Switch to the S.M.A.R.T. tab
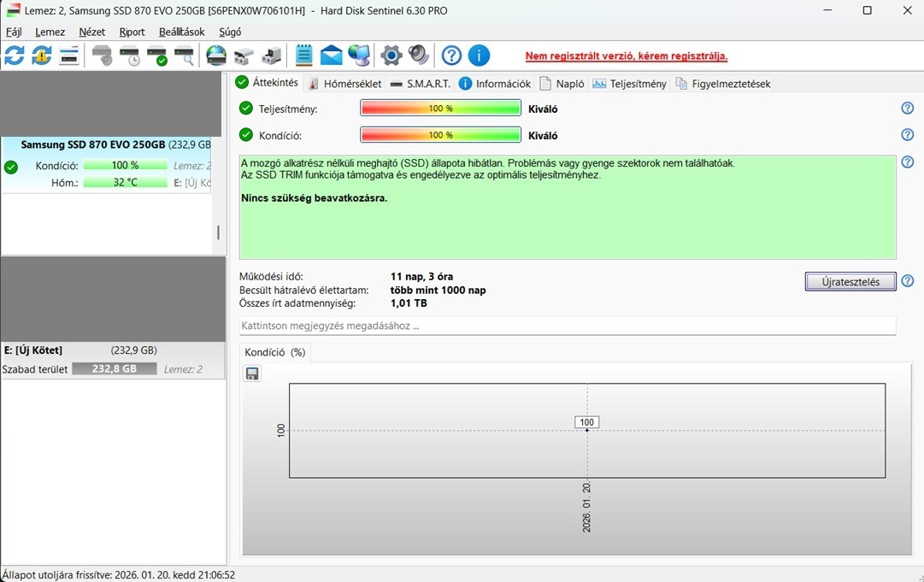 421,84
